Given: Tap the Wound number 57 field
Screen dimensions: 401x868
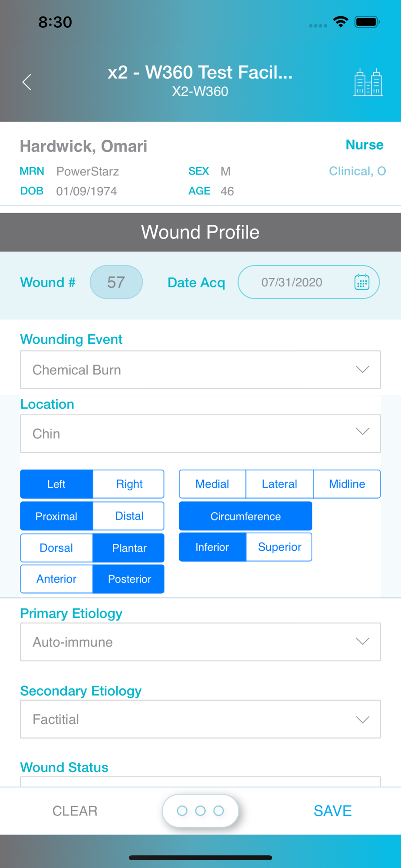Looking at the screenshot, I should tap(116, 282).
